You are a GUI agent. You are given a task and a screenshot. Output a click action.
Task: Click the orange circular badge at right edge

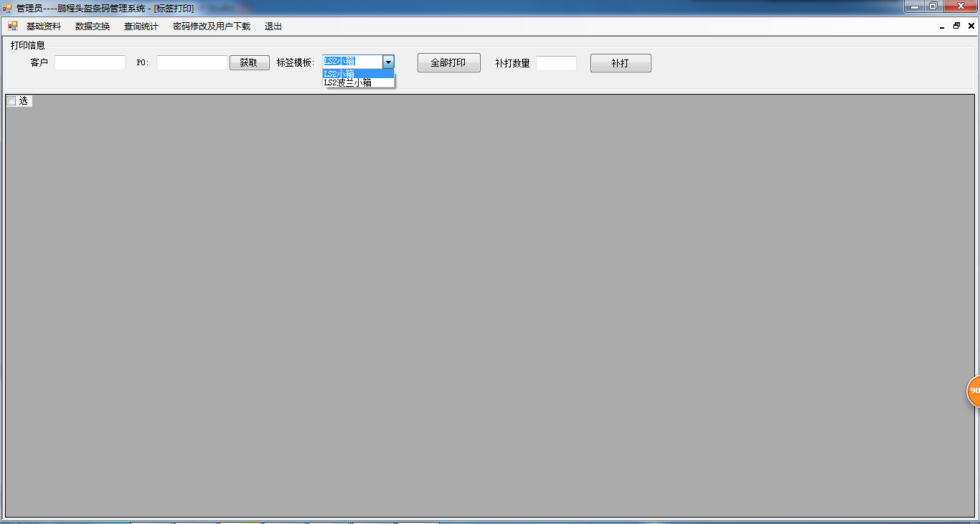point(974,391)
